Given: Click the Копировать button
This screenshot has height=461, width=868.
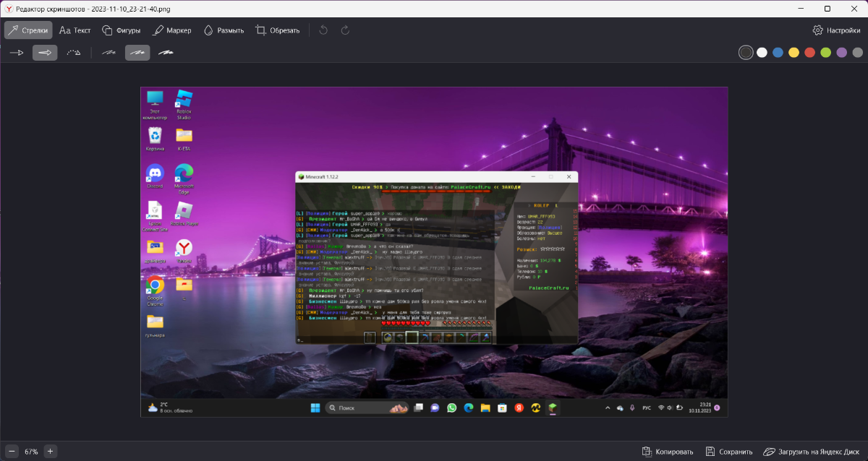Looking at the screenshot, I should click(x=668, y=452).
